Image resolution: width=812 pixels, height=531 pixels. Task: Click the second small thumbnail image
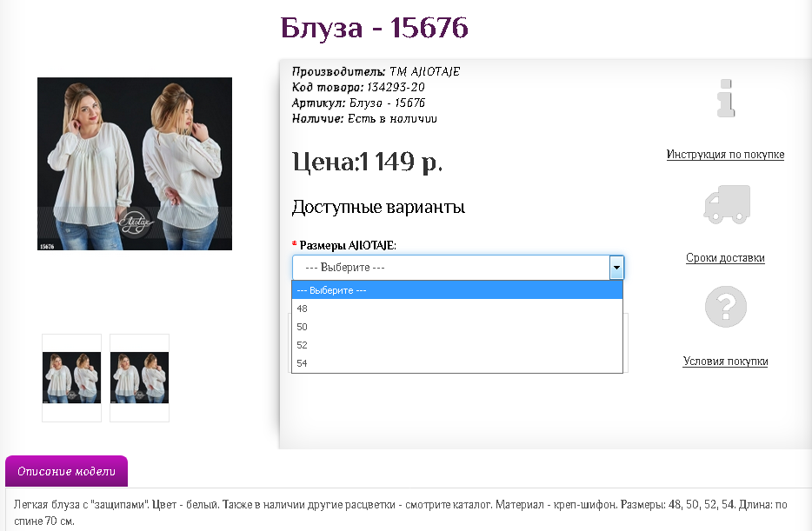[x=139, y=378]
